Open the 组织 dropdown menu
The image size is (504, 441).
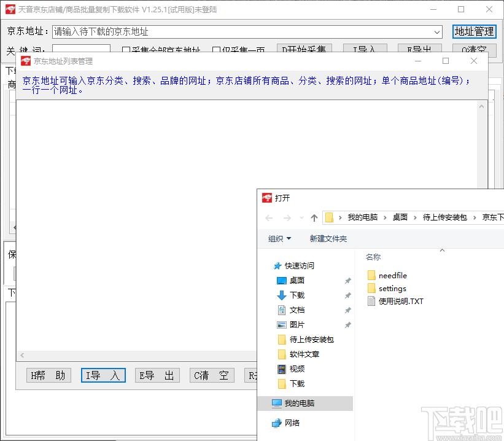coord(279,239)
